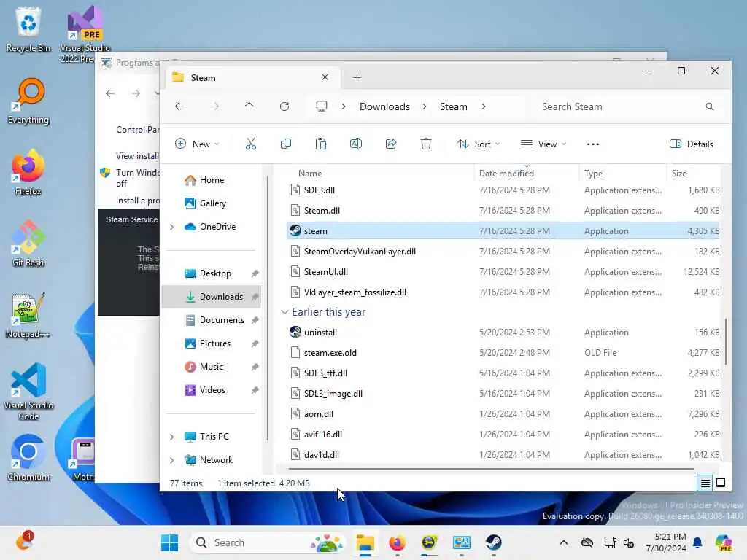Click the Rename icon in toolbar
Viewport: 747px width, 560px height.
pos(356,144)
